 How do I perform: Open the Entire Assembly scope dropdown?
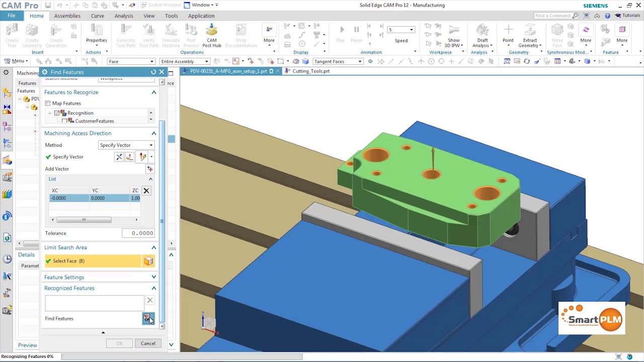[184, 61]
